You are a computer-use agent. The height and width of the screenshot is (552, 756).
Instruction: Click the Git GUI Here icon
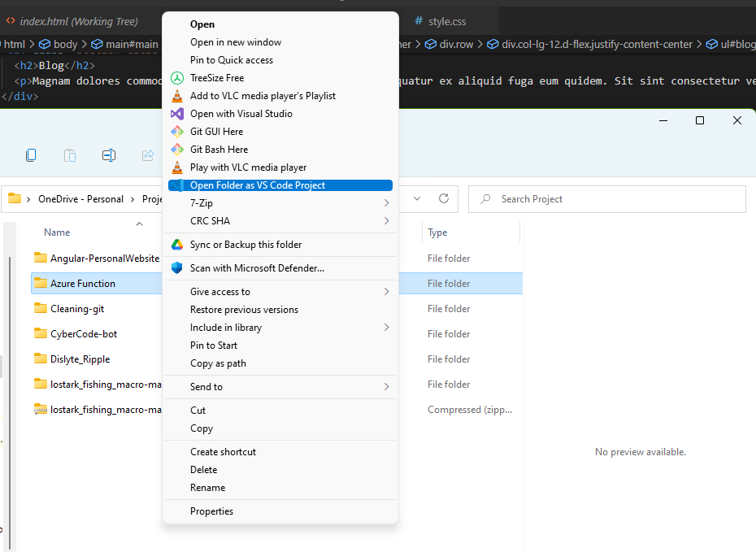[177, 132]
